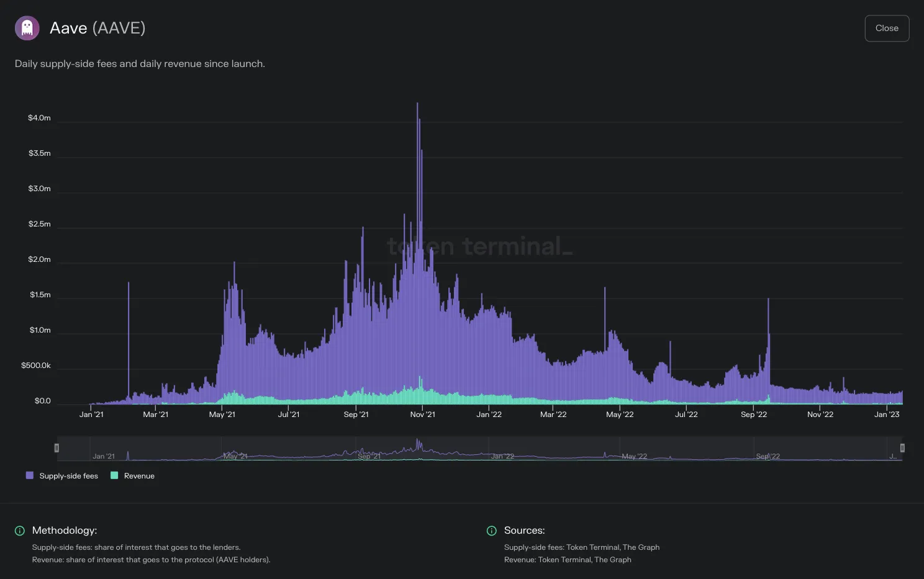Click the $4.0m y-axis label
924x579 pixels.
[39, 118]
